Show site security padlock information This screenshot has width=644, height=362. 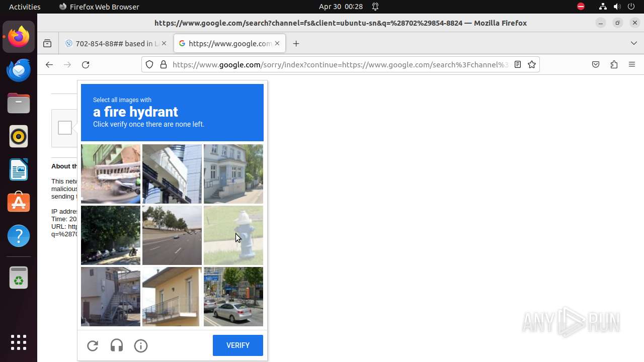[163, 64]
